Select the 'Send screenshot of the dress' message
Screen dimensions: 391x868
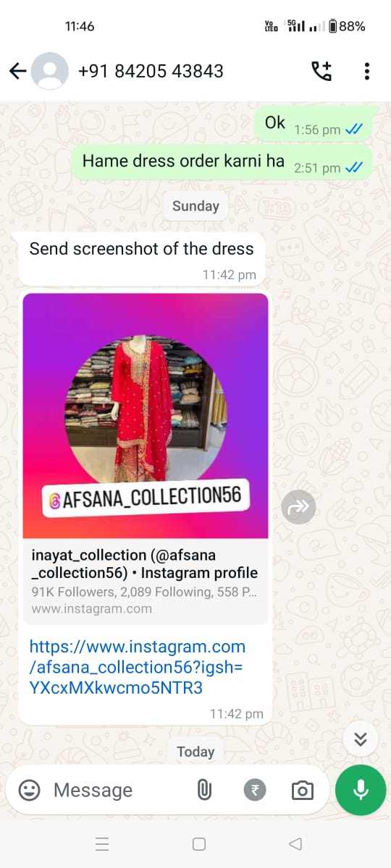141,249
